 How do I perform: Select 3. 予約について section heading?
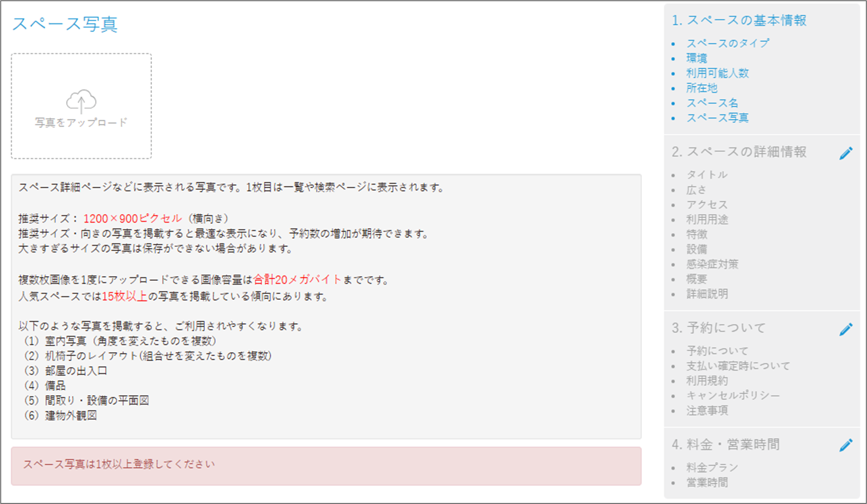pos(718,328)
